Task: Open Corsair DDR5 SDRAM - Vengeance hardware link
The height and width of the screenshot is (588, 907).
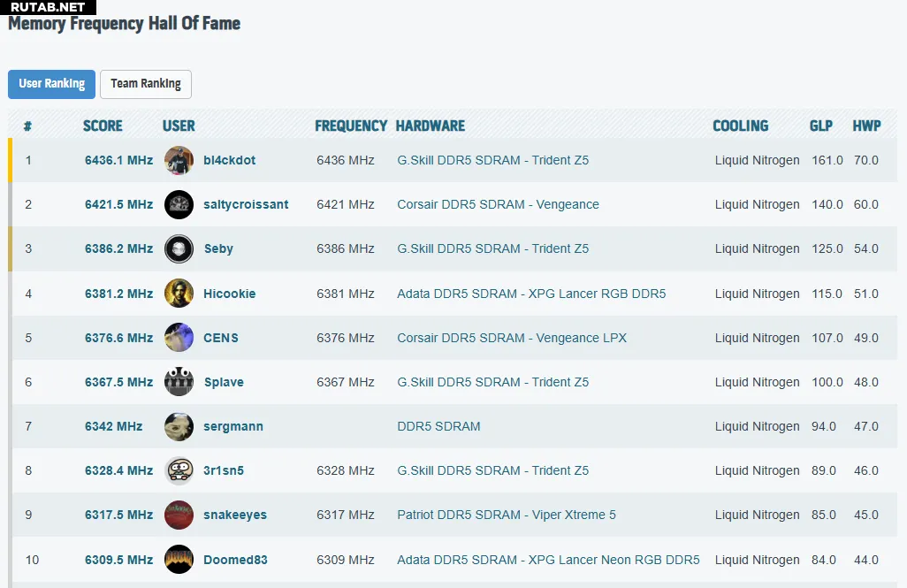Action: 498,204
